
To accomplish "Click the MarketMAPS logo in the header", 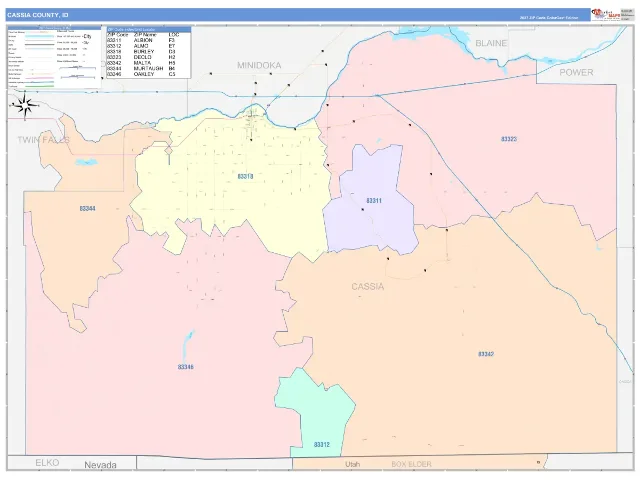I will pos(607,14).
